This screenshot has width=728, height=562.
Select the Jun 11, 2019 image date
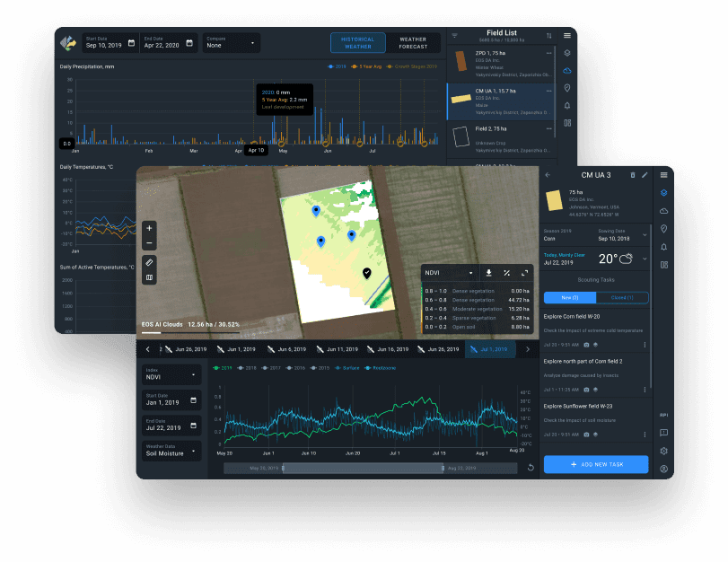coord(338,349)
